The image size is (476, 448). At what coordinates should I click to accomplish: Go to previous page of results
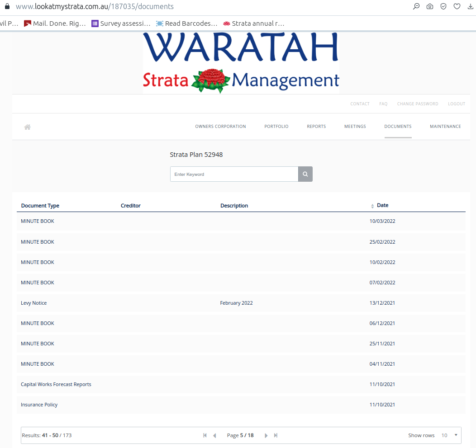point(214,435)
